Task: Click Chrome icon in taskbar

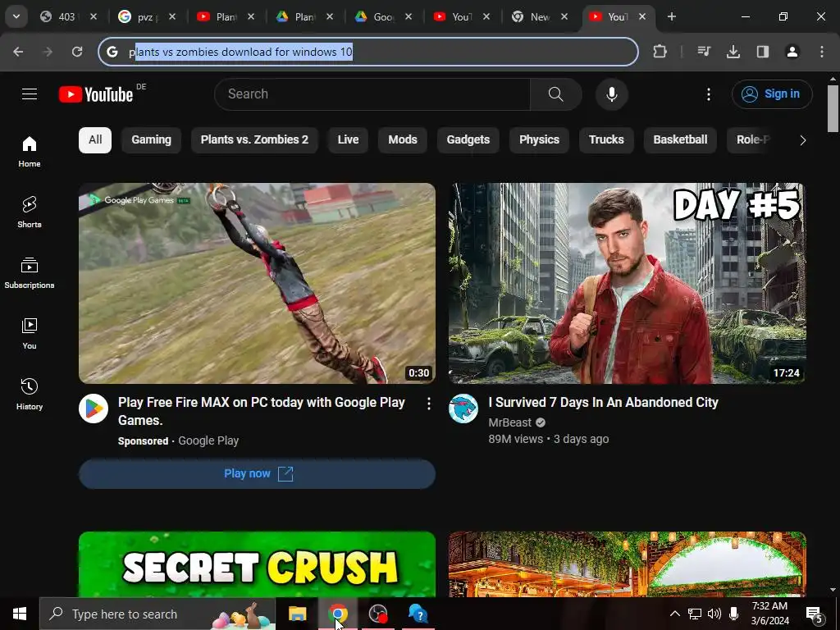Action: [338, 614]
